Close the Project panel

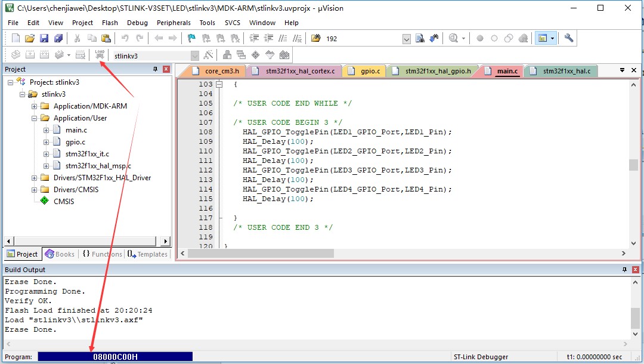(166, 69)
